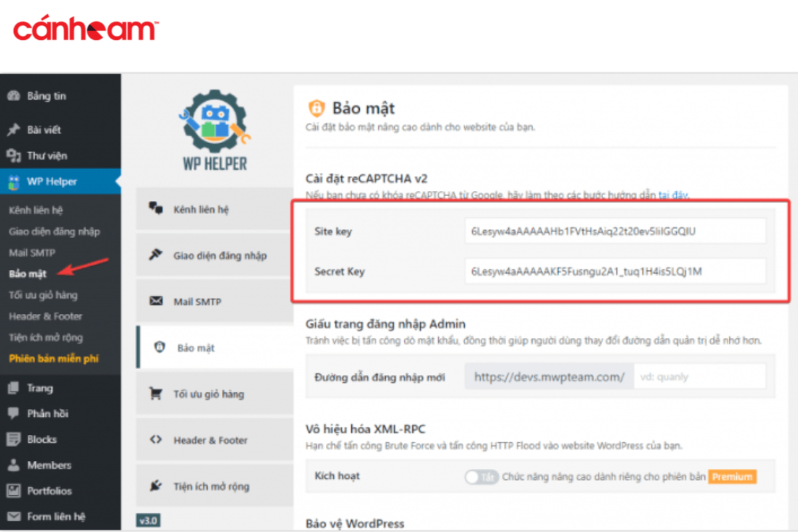Open Members in the admin menu
798x532 pixels.
click(61, 465)
